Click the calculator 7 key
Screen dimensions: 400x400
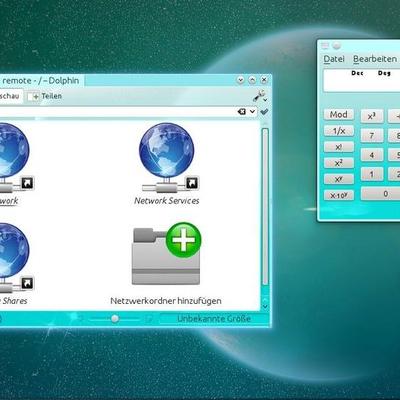[372, 136]
